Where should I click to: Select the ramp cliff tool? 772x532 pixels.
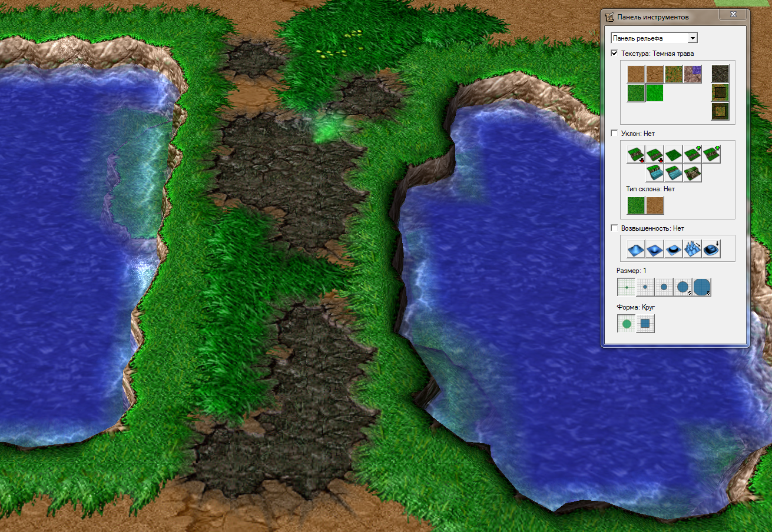point(693,173)
